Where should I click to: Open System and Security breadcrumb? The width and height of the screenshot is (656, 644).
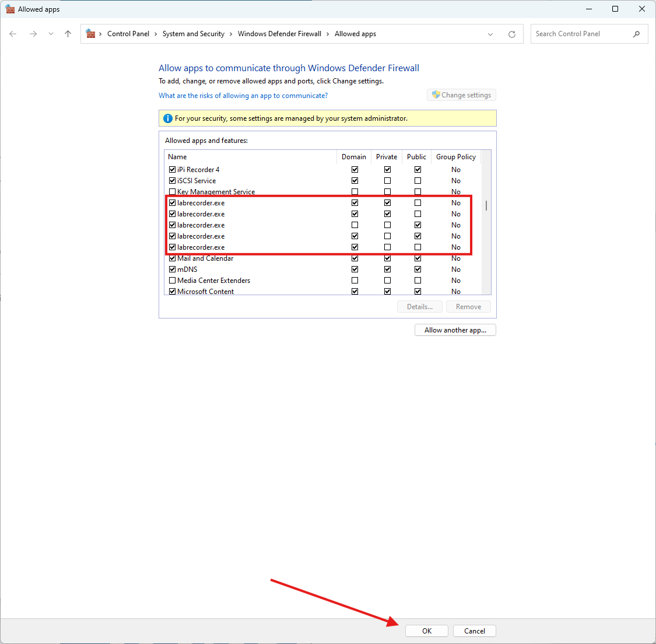point(193,34)
